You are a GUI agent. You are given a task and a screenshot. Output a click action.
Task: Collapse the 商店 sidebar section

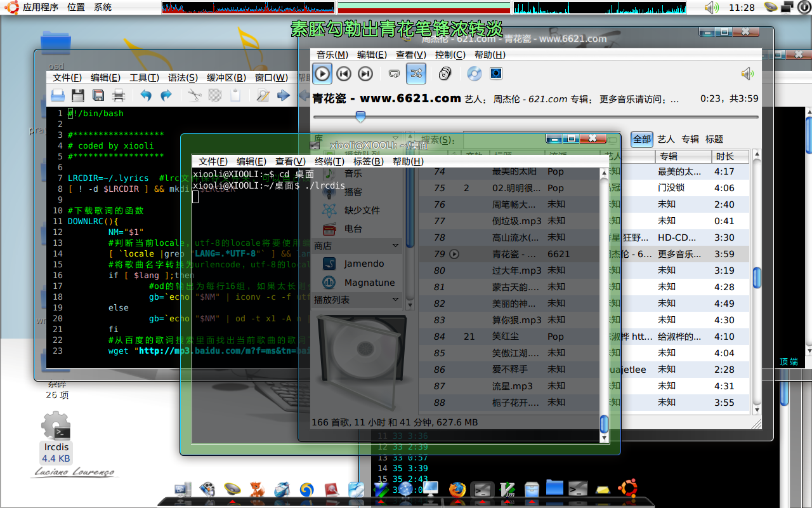(x=395, y=246)
